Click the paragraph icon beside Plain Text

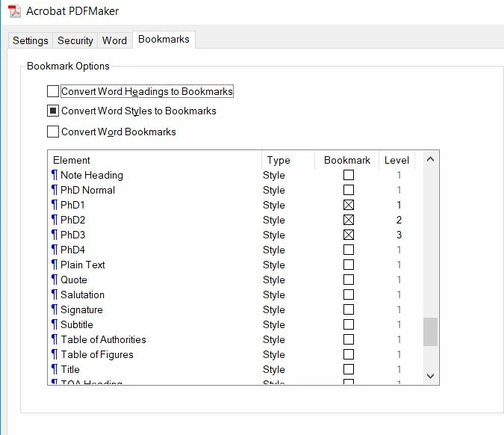pos(55,265)
